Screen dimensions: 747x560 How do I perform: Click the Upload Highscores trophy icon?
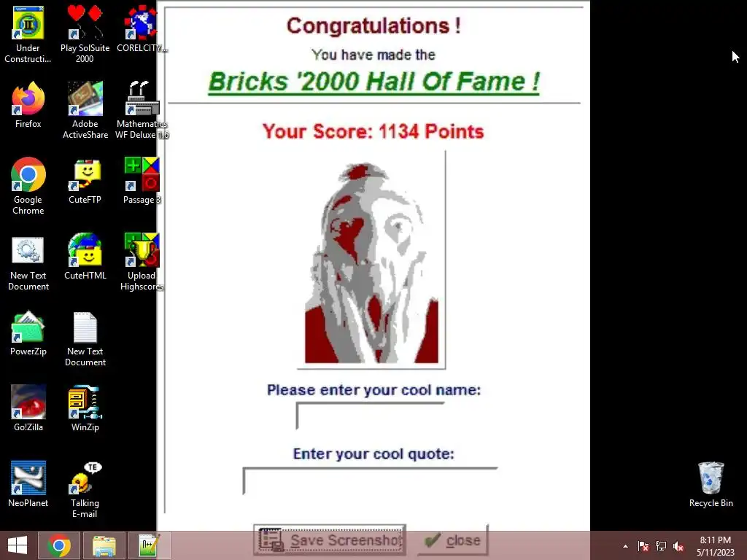coord(142,262)
